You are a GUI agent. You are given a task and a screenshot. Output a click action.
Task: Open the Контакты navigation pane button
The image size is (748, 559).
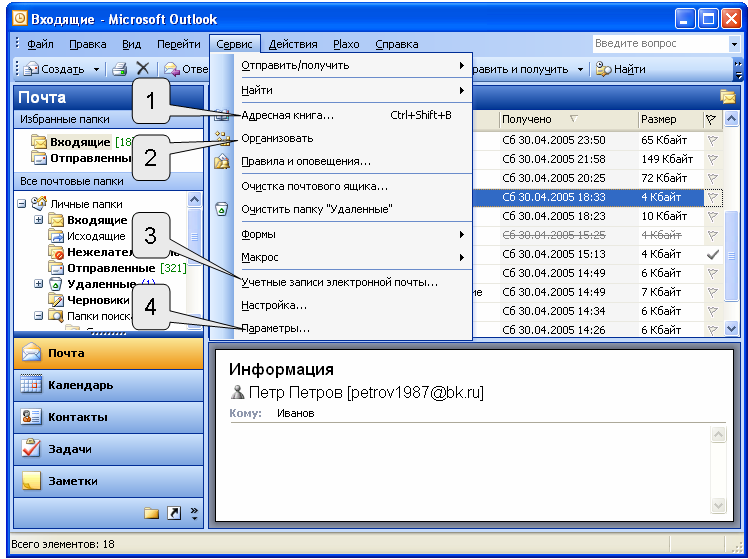click(x=109, y=417)
